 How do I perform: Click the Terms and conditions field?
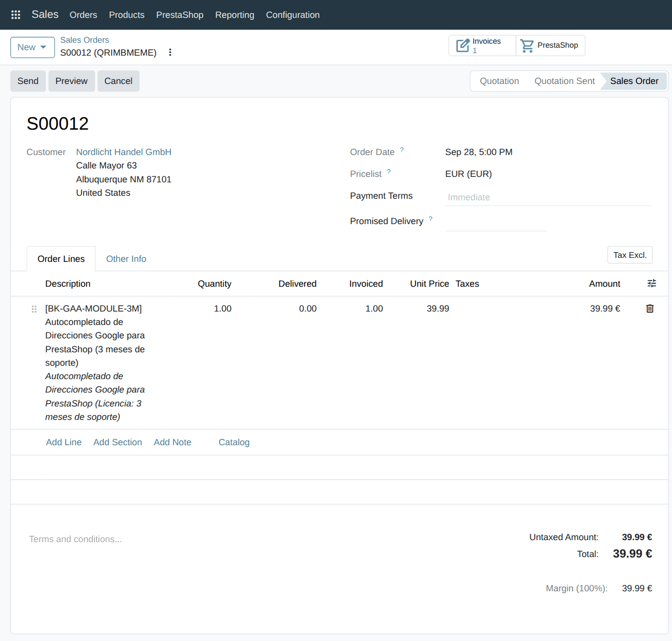click(76, 539)
